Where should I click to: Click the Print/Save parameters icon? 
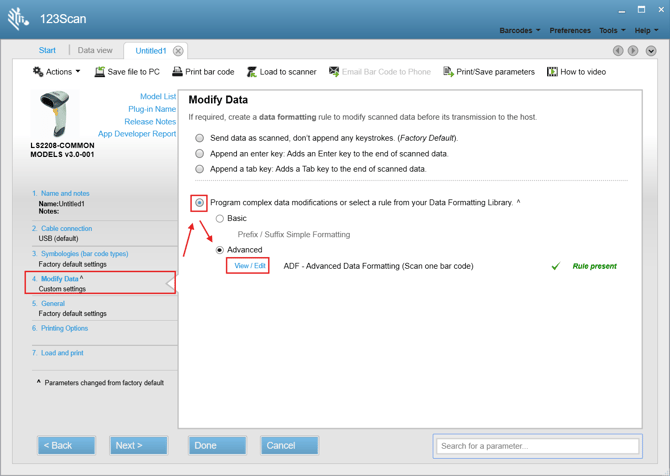pyautogui.click(x=448, y=72)
